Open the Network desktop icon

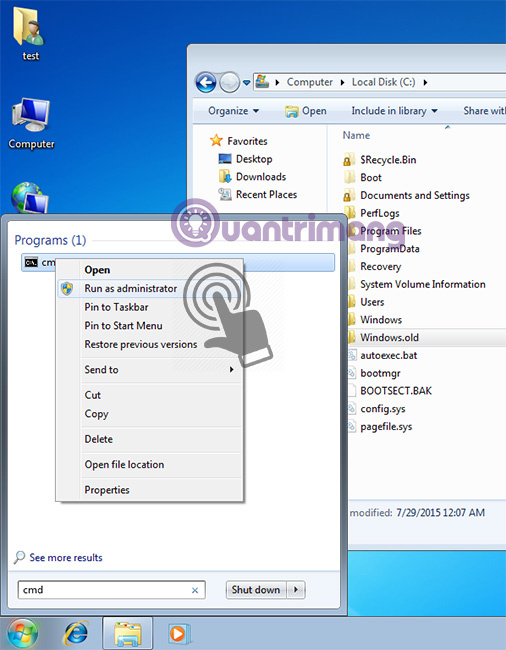pyautogui.click(x=30, y=197)
